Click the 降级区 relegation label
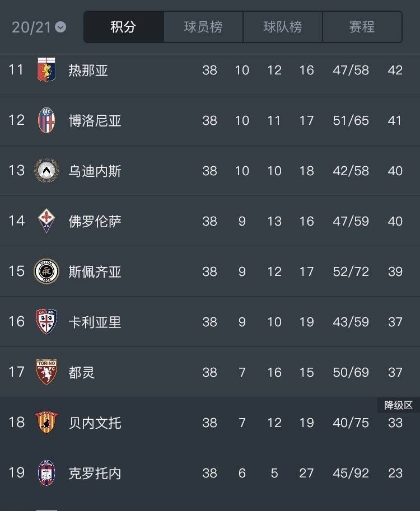 pos(399,405)
